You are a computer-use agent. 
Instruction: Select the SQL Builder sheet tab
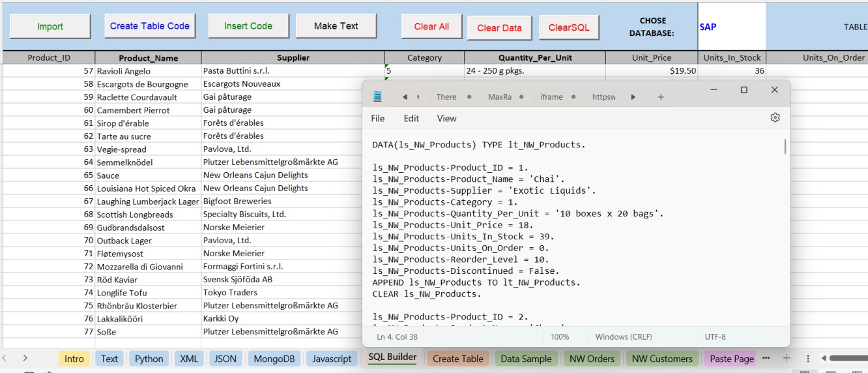[392, 357]
